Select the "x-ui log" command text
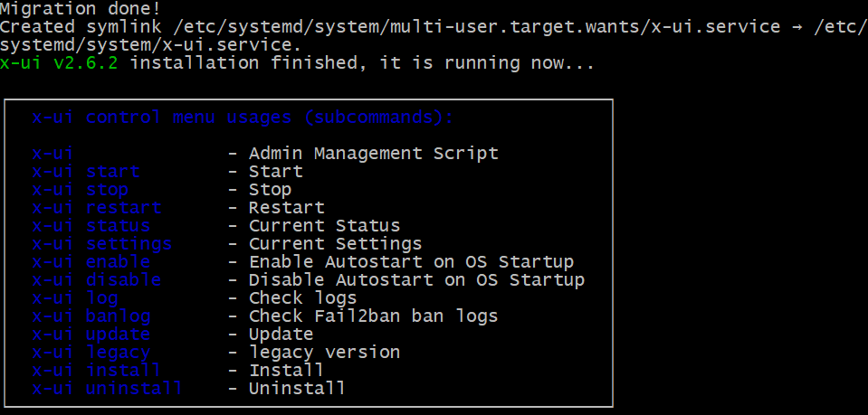Viewport: 868px width, 415px height. coord(75,298)
